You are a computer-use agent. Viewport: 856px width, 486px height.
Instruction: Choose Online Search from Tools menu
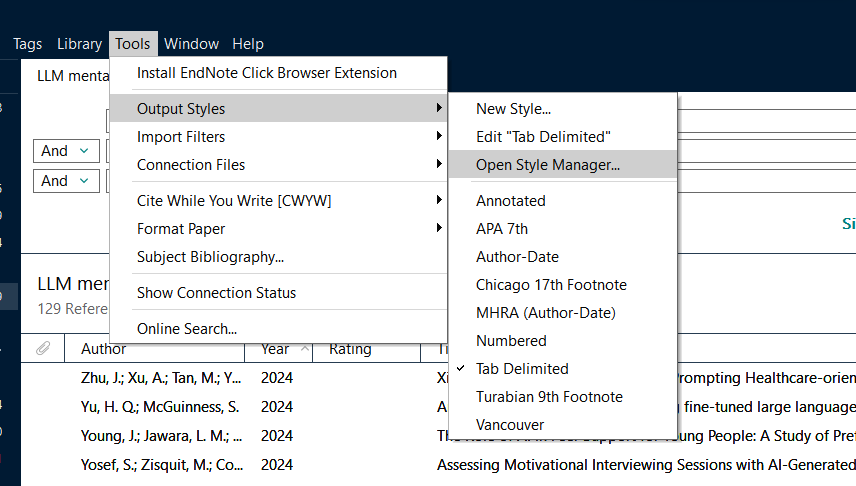(x=187, y=329)
